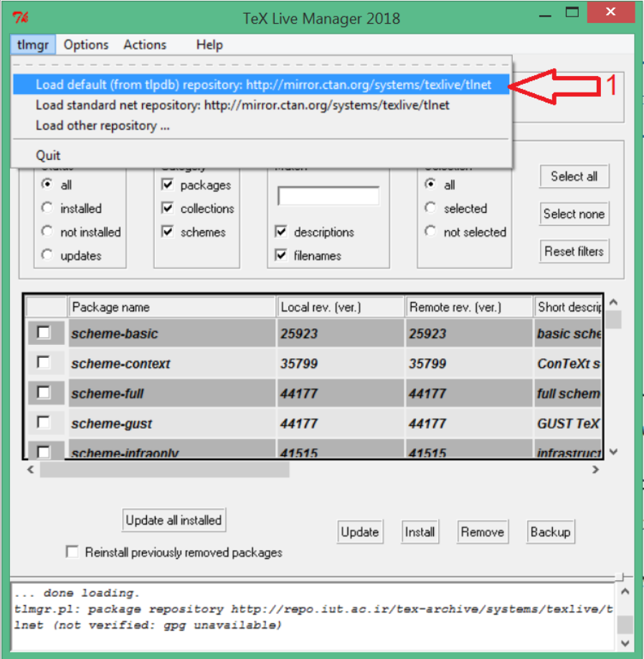This screenshot has height=659, width=644.
Task: Tick the scheme-full row checkbox
Action: 44,393
